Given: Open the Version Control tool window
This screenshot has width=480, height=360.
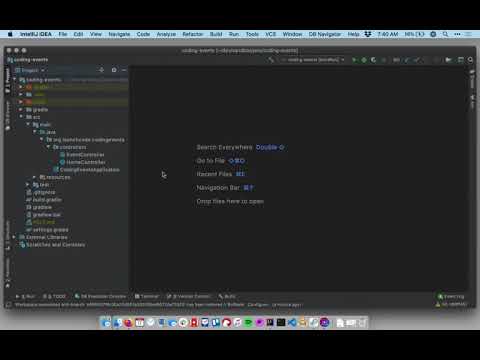Looking at the screenshot, I should [188, 296].
